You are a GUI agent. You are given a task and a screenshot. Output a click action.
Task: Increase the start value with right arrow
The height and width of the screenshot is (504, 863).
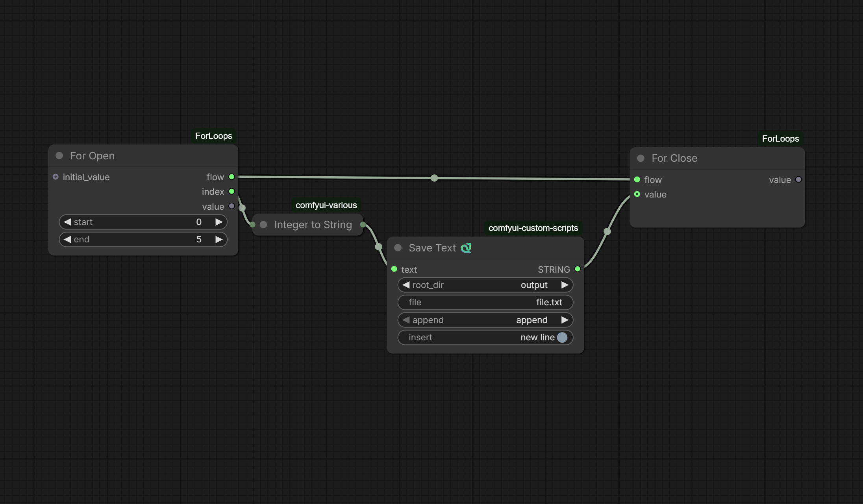219,222
